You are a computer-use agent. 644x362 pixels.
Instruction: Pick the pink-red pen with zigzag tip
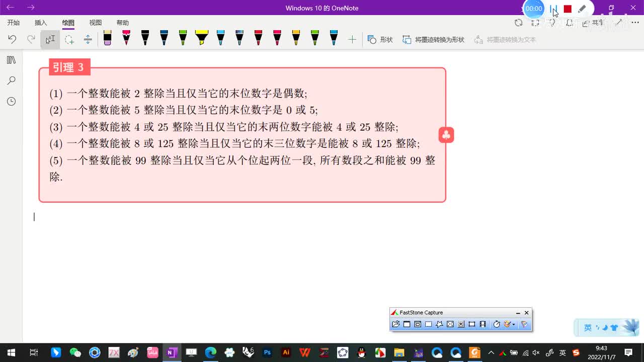[x=126, y=38]
